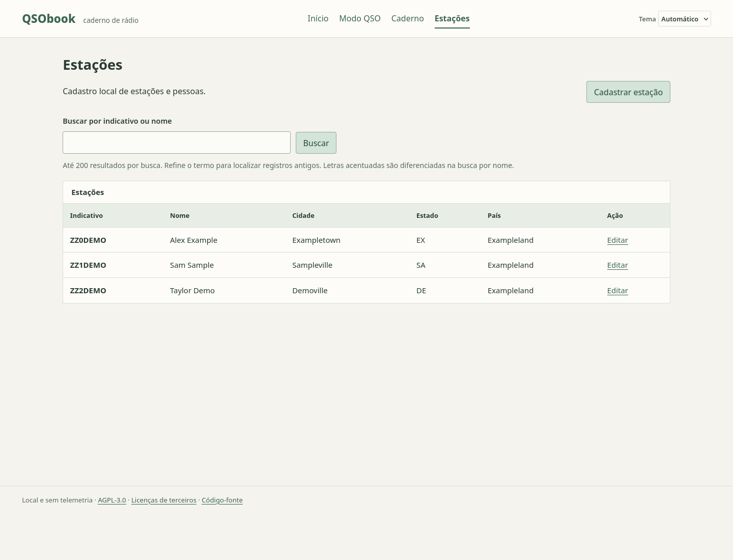Viewport: 733px width, 560px height.
Task: Click the Estações page heading
Action: coord(93,65)
